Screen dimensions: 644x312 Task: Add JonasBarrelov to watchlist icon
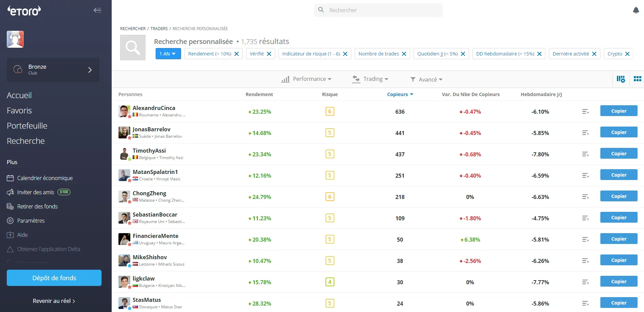pos(585,133)
